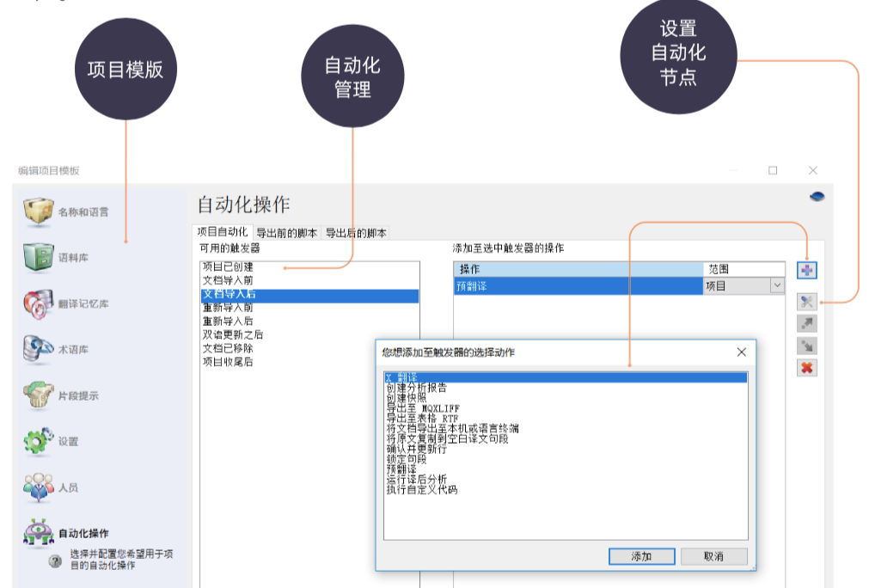The height and width of the screenshot is (588, 869).
Task: Open the 片段提示 section icon
Action: [38, 395]
